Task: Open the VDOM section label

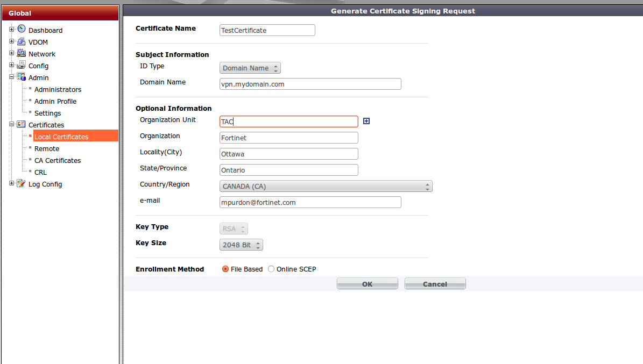Action: 38,42
